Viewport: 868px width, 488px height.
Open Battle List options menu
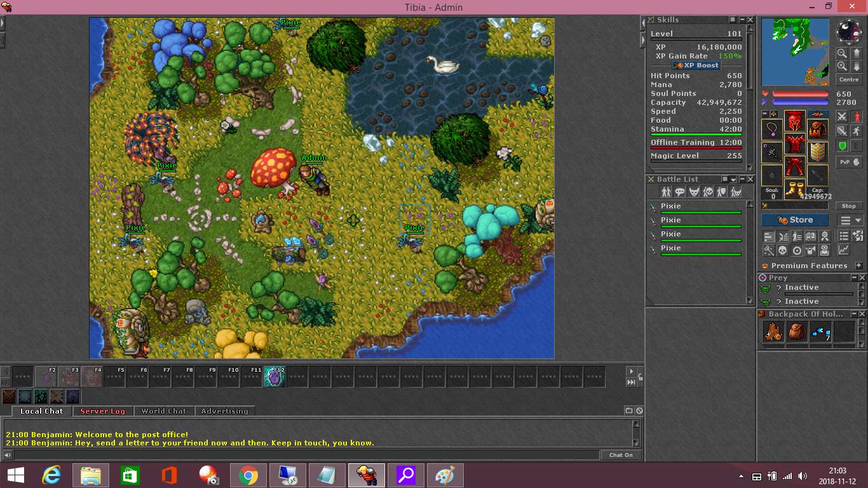point(725,179)
